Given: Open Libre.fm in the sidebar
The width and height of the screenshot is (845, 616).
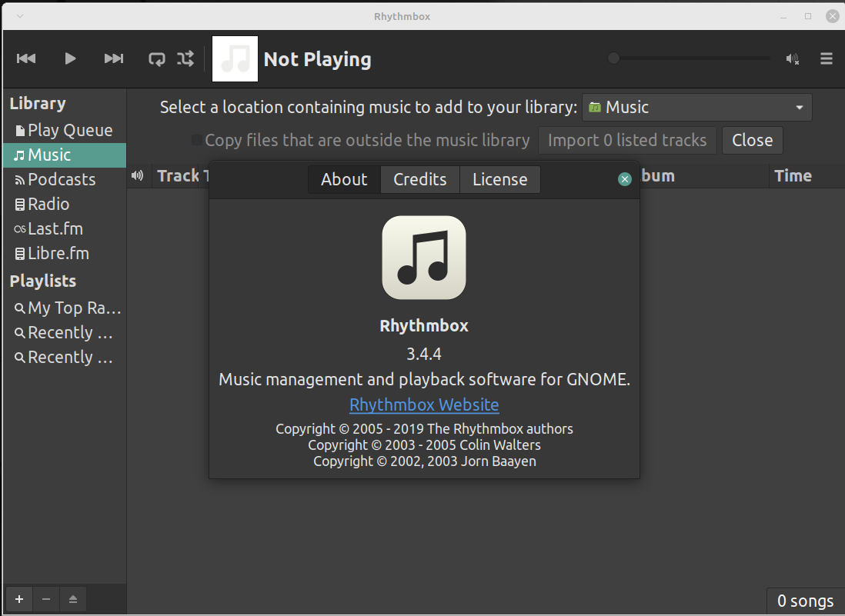Looking at the screenshot, I should tap(65, 254).
